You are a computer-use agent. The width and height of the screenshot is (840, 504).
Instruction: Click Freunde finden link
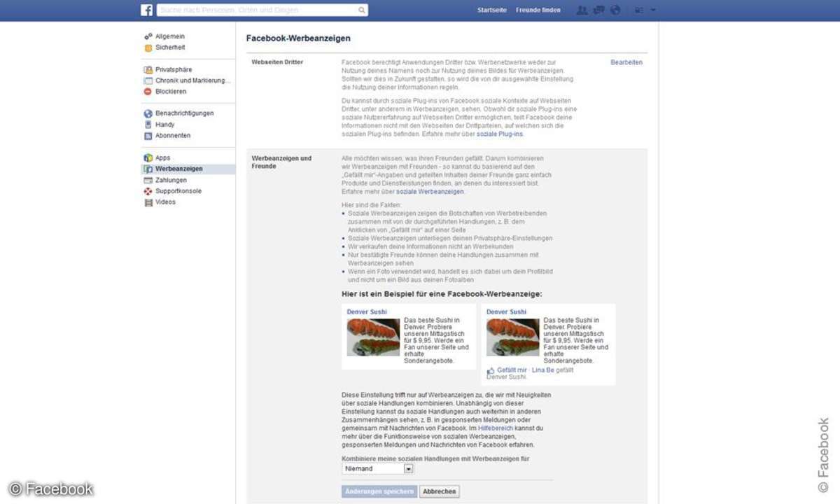click(538, 10)
